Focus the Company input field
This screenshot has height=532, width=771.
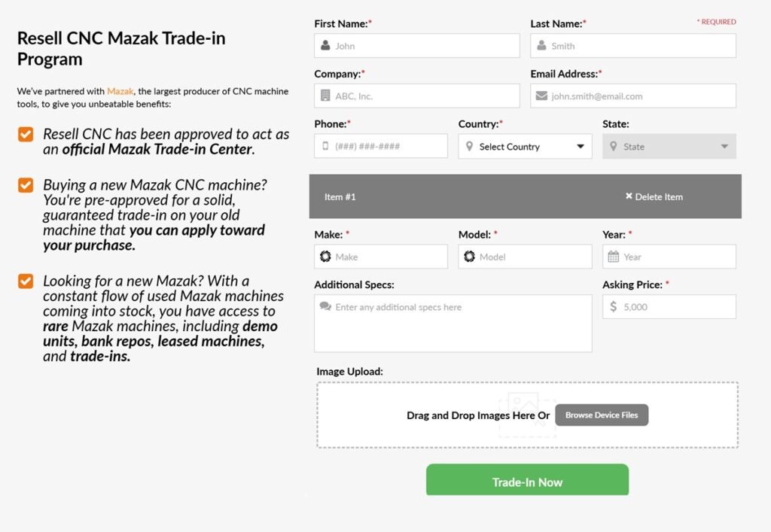coord(416,96)
